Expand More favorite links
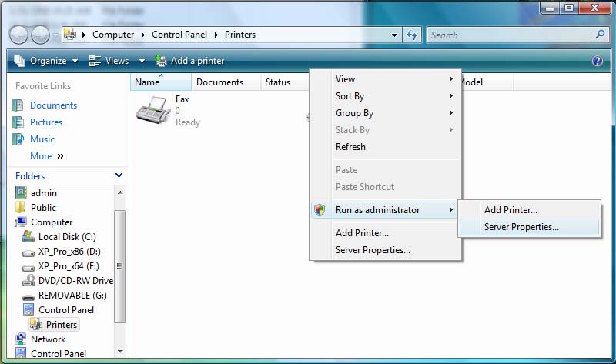616x364 pixels. [x=47, y=156]
